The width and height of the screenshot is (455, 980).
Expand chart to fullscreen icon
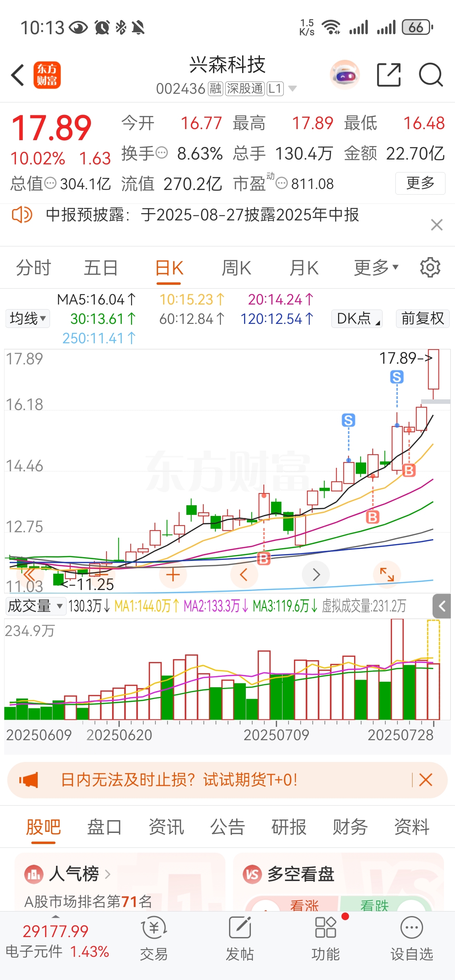pyautogui.click(x=387, y=574)
